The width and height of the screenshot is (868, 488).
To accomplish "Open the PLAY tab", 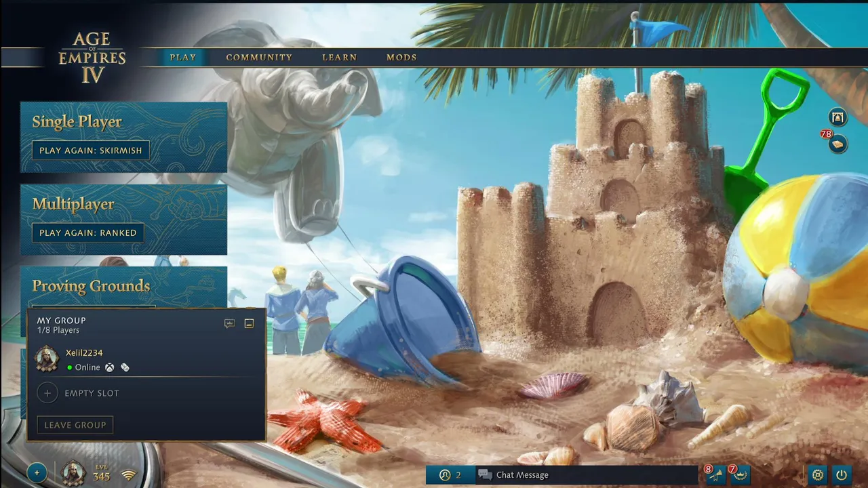I will [183, 58].
